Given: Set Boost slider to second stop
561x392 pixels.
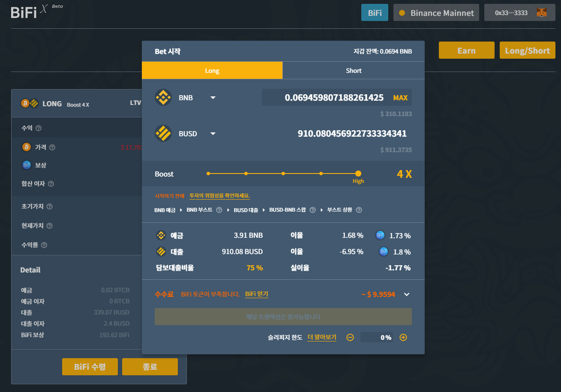Looking at the screenshot, I should pos(246,174).
